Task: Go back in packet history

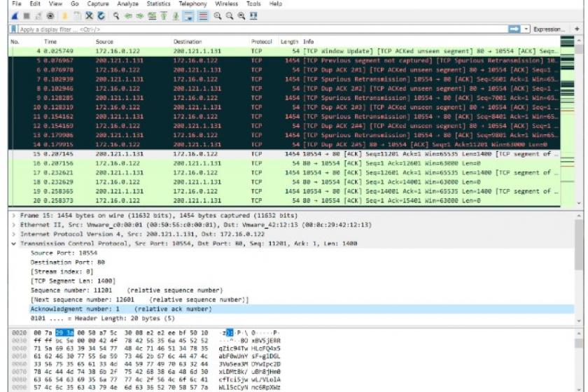Action: [x=128, y=16]
